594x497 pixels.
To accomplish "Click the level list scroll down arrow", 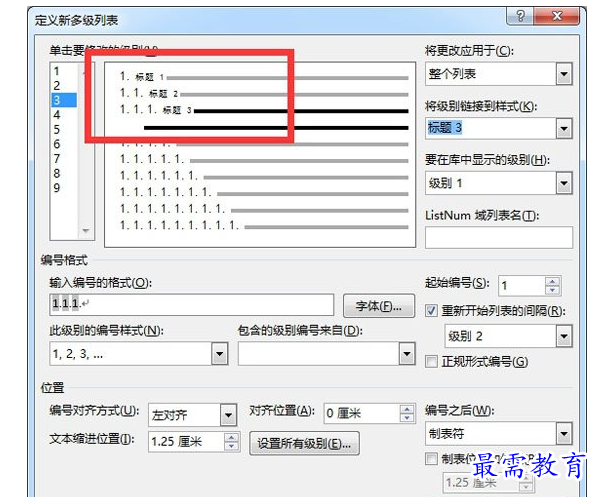I will tap(86, 230).
